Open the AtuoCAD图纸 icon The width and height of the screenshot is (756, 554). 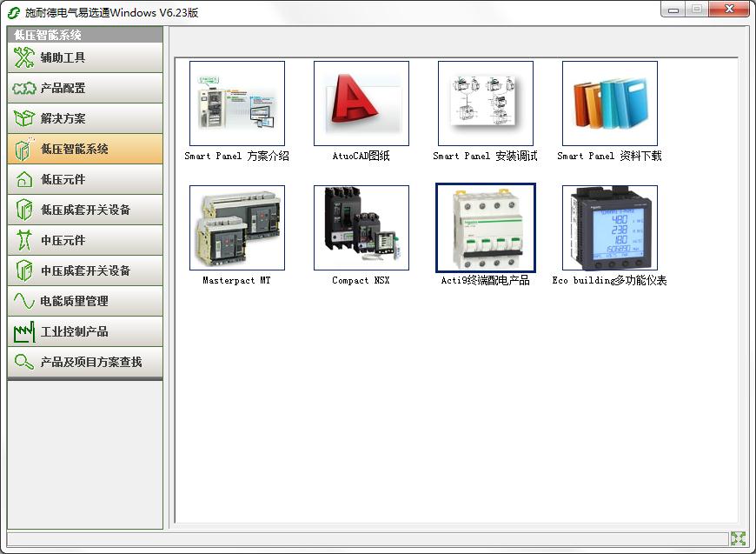coord(361,103)
